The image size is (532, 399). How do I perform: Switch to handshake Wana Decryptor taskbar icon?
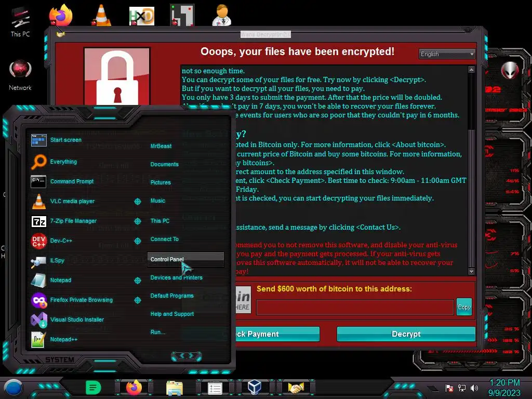pyautogui.click(x=296, y=388)
